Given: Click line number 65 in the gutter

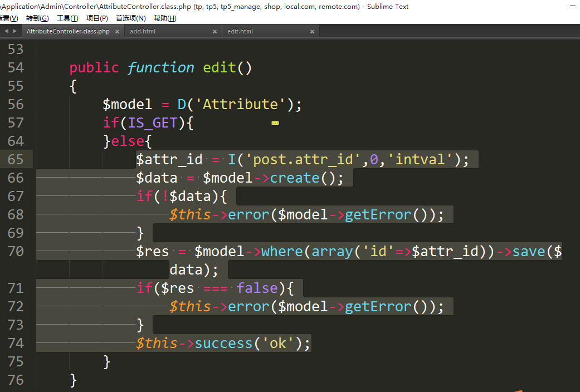Looking at the screenshot, I should 16,160.
